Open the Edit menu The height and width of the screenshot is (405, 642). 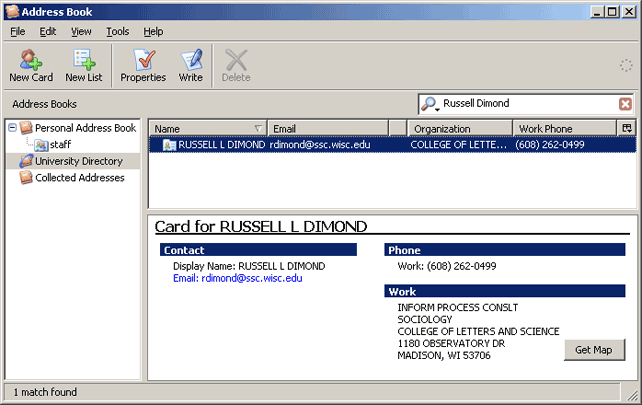click(47, 32)
